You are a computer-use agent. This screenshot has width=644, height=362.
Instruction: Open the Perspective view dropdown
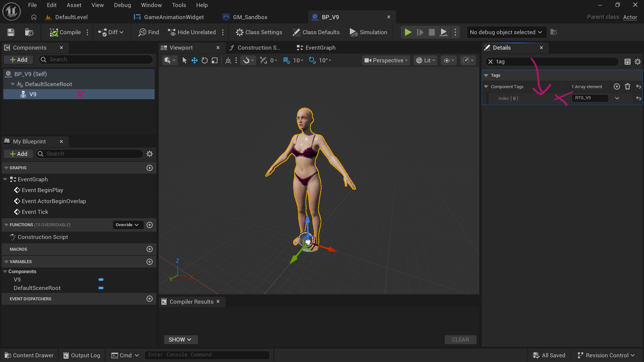386,60
